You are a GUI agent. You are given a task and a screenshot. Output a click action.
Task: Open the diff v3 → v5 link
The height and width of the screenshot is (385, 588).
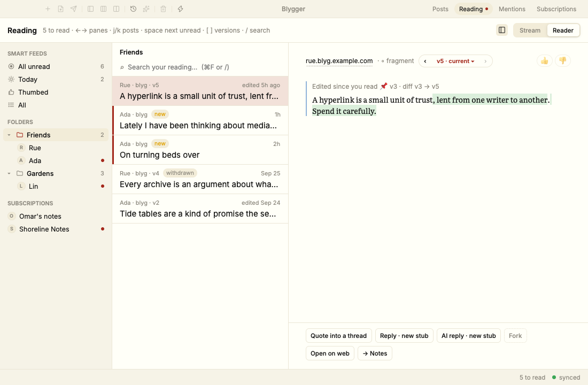(421, 87)
